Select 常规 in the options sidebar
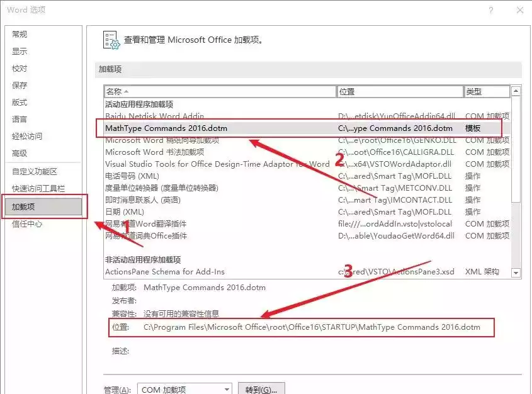This screenshot has height=394, width=532. pos(20,35)
